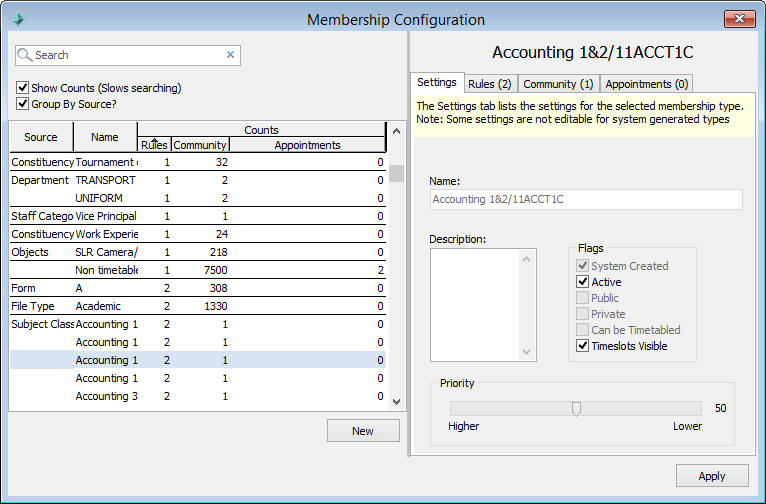Toggle Group By Source checkbox

(22, 104)
